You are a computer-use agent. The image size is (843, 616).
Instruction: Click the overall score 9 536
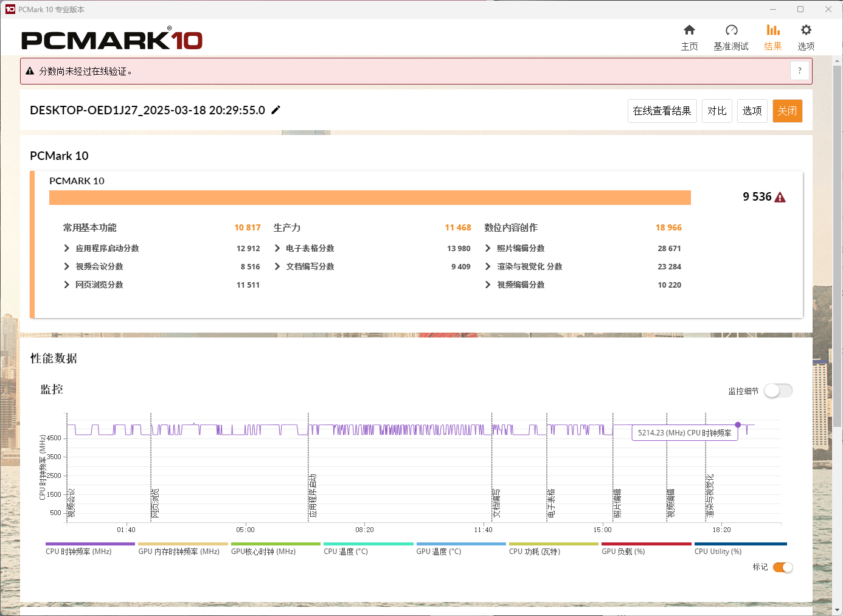(757, 196)
